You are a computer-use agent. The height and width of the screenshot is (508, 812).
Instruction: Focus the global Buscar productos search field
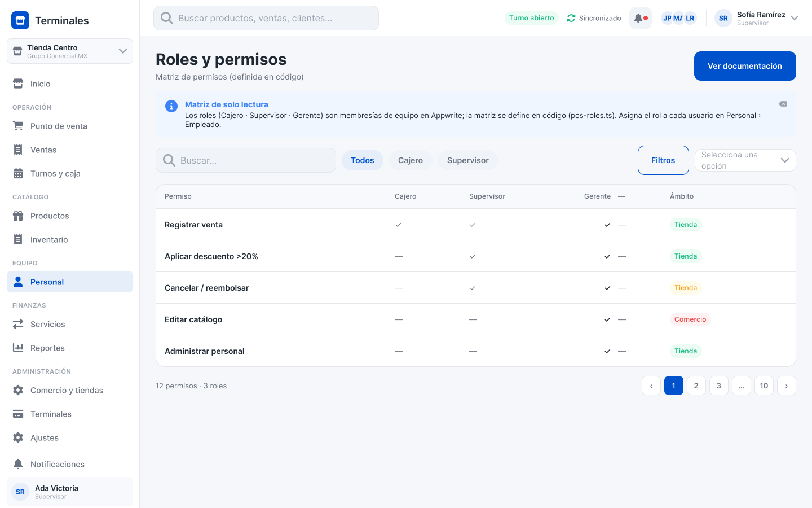[266, 18]
